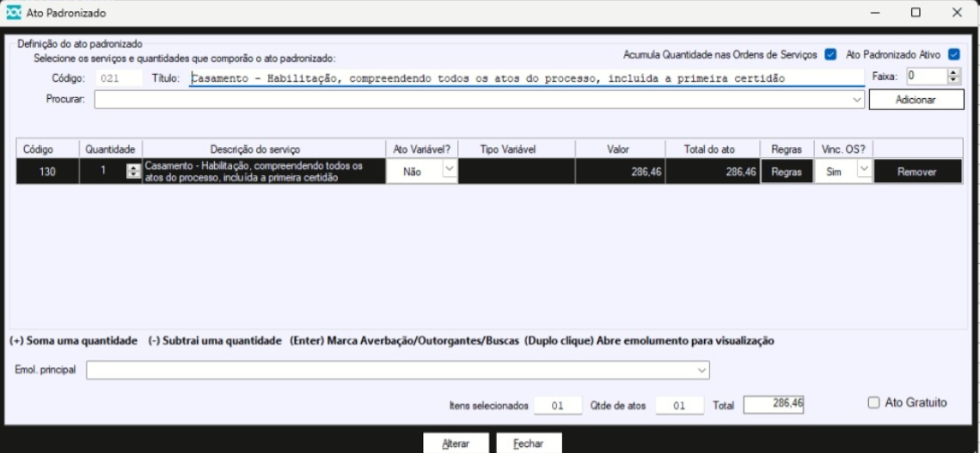This screenshot has width=980, height=453.
Task: Click the Ato Variável? column header
Action: point(422,150)
